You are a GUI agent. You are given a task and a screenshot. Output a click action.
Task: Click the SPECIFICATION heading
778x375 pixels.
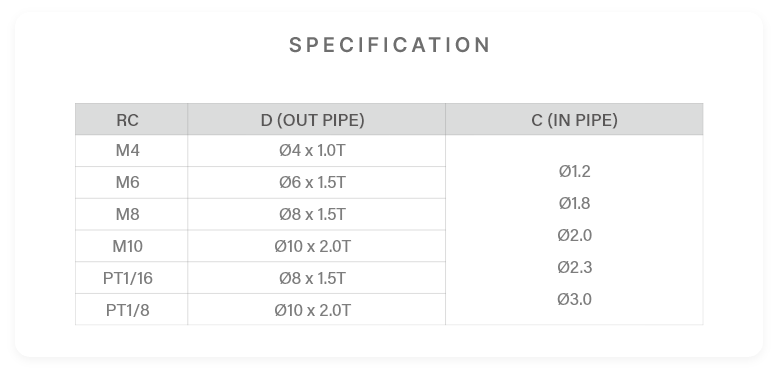(389, 45)
